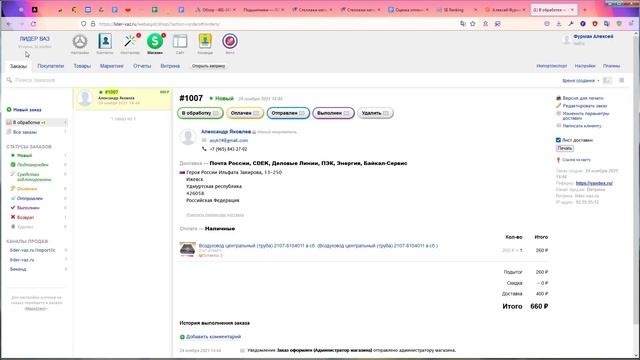Switch order list to the table view icon

pos(621,80)
